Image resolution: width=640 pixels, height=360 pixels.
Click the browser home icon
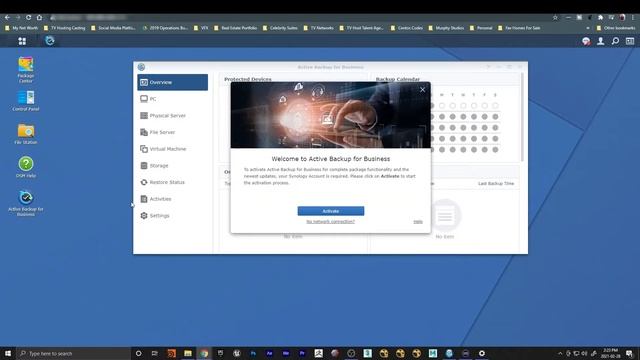(x=39, y=18)
